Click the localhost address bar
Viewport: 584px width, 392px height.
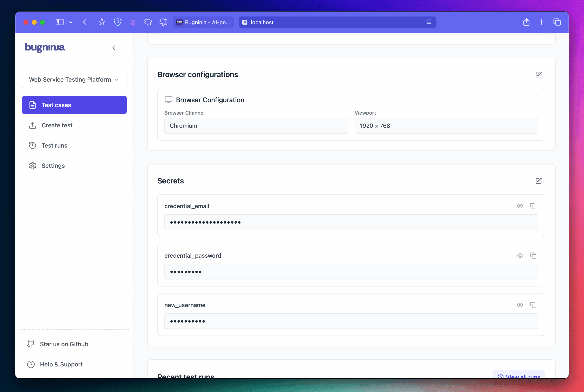coord(337,22)
